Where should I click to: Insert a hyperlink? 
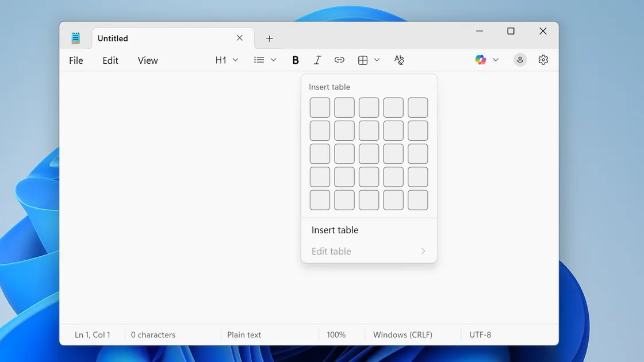[x=339, y=59]
